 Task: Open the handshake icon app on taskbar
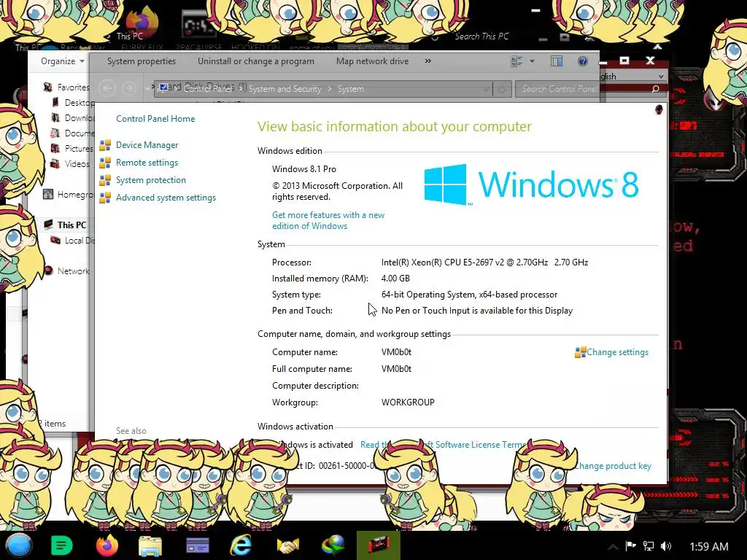pyautogui.click(x=287, y=545)
